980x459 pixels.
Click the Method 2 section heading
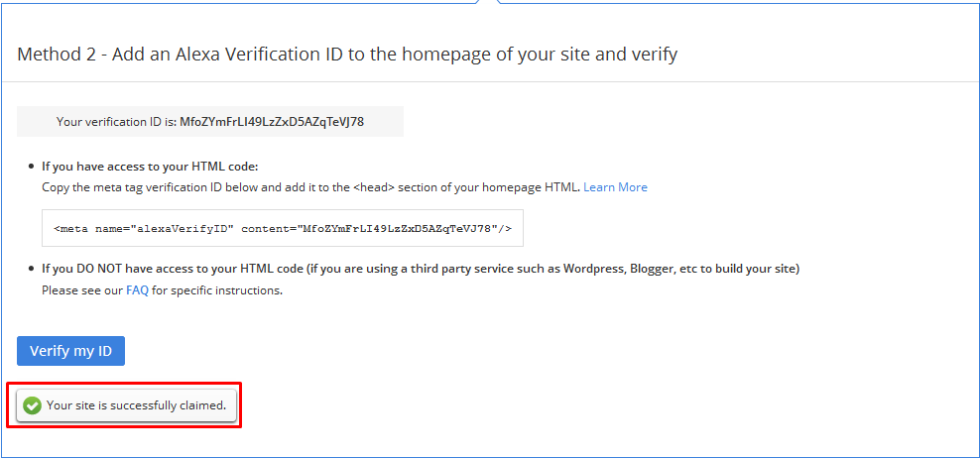[x=347, y=55]
